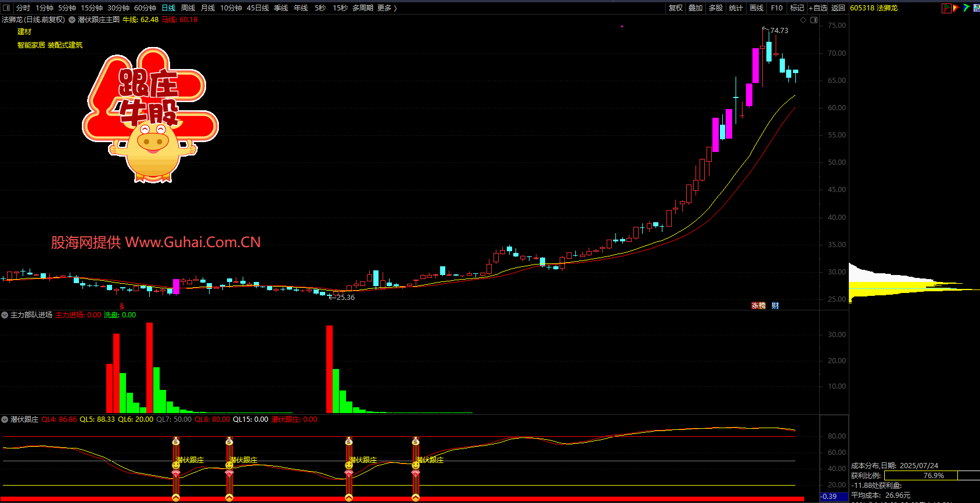This screenshot has width=980, height=503.
Task: Toggle the left sidebar panel icon
Action: click(x=6, y=8)
